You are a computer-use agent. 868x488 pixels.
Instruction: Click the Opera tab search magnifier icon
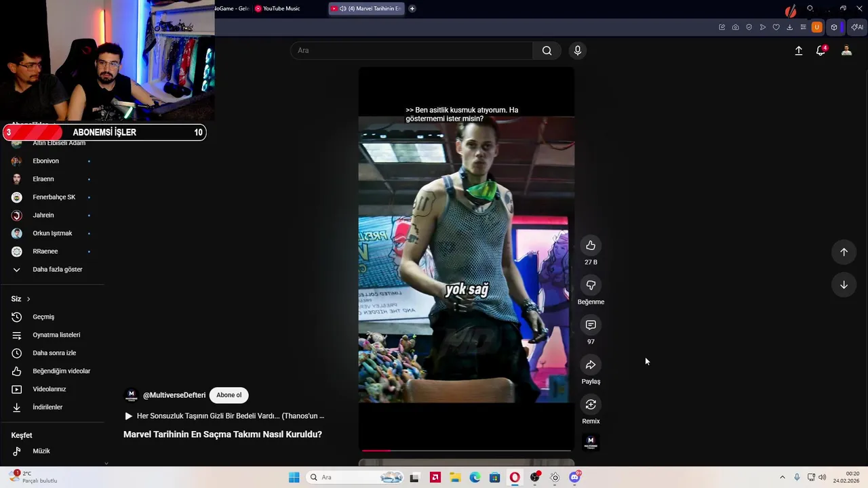[810, 9]
